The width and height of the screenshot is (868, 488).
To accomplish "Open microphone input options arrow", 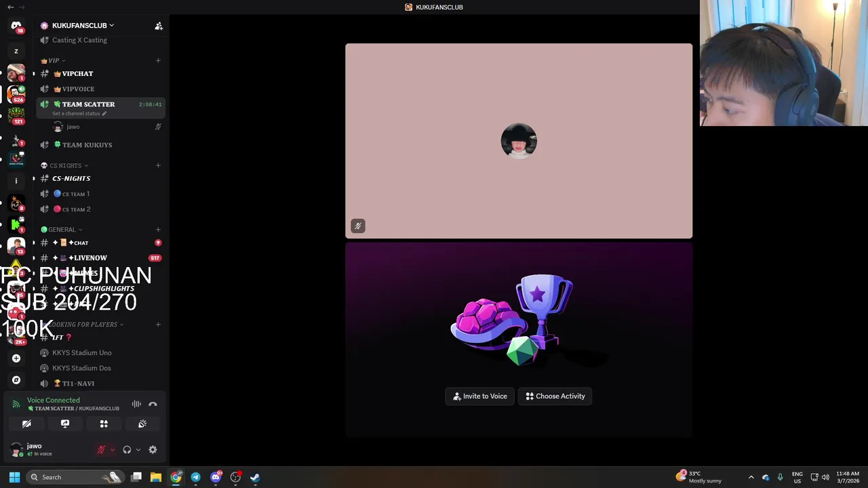I will pos(112,449).
